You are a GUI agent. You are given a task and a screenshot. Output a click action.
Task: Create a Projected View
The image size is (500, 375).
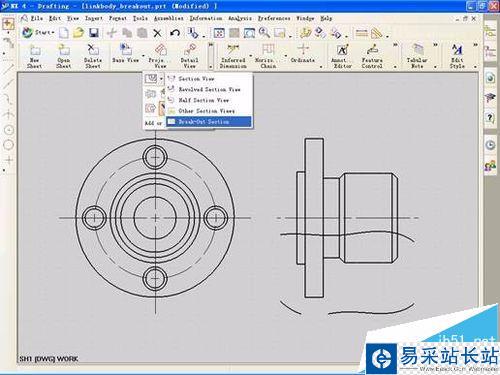click(x=160, y=56)
